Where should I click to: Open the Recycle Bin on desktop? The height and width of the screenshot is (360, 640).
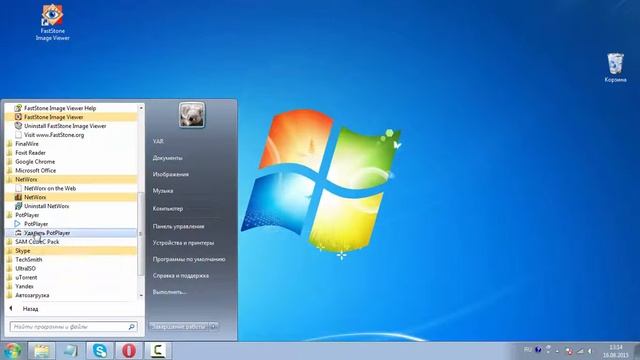[615, 68]
